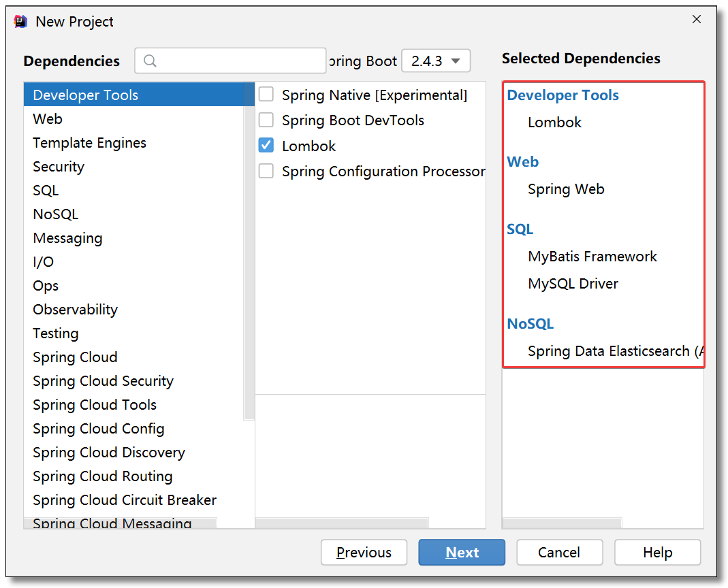Cancel the new project wizard
The image size is (728, 588).
click(560, 552)
